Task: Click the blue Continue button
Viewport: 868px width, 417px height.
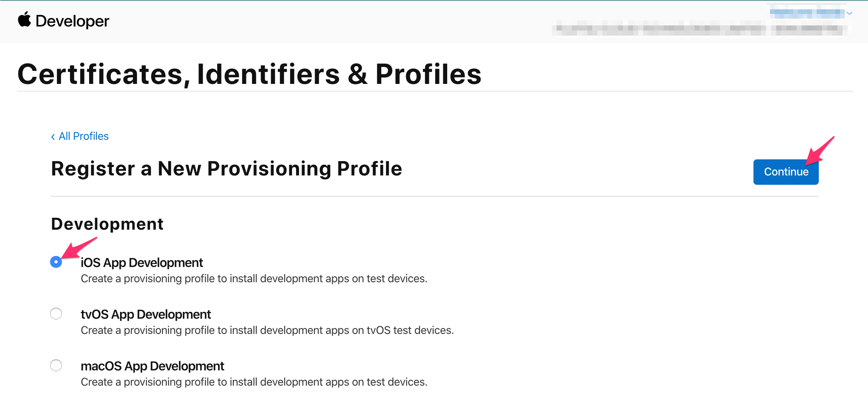Action: [x=786, y=172]
